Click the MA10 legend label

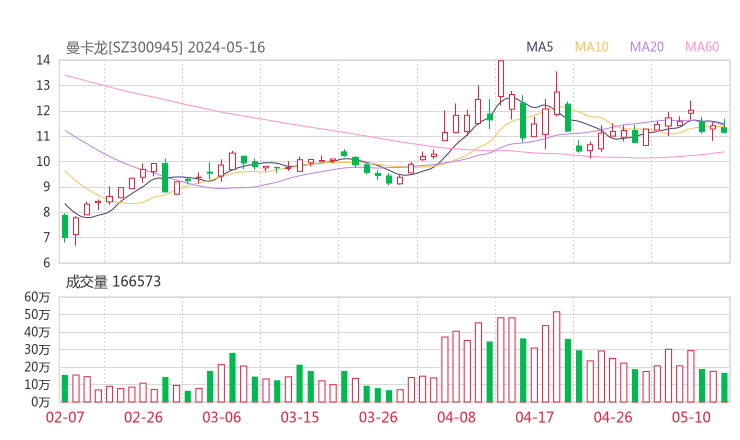click(x=591, y=47)
